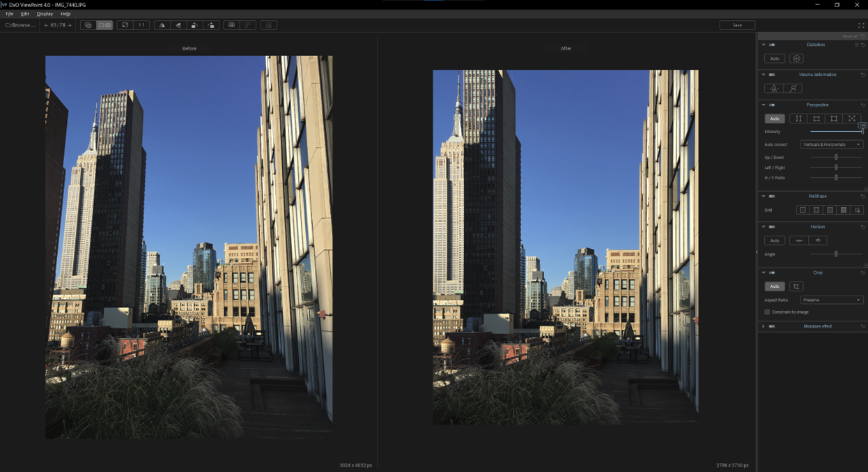
Task: Click the 8-point perspective tool icon
Action: pyautogui.click(x=851, y=119)
